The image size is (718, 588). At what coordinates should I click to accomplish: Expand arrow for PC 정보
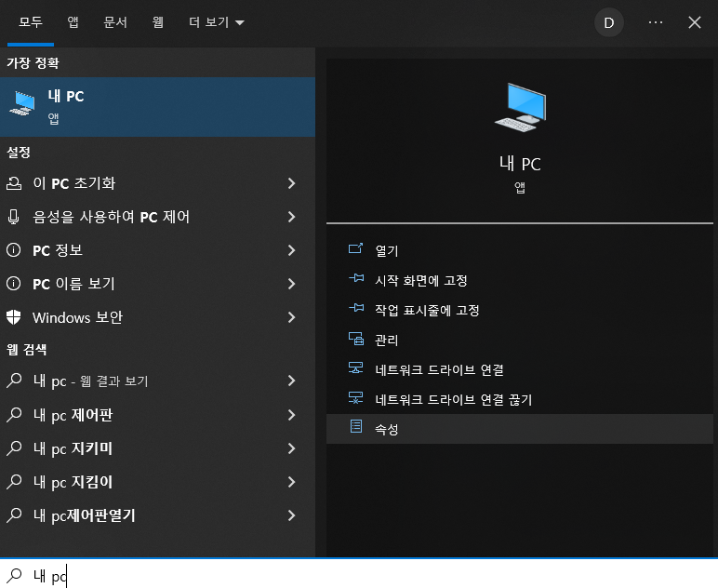click(291, 250)
